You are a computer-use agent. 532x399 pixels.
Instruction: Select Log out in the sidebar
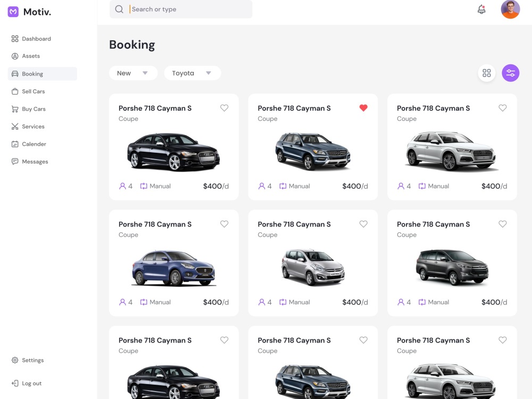27,384
